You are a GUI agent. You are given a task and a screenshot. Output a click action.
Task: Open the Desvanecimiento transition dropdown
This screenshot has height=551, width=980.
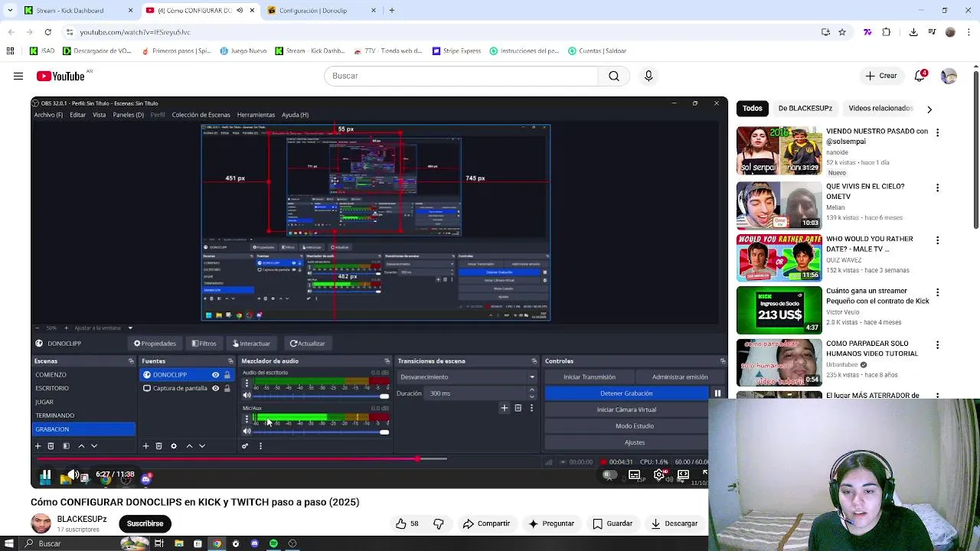[467, 377]
